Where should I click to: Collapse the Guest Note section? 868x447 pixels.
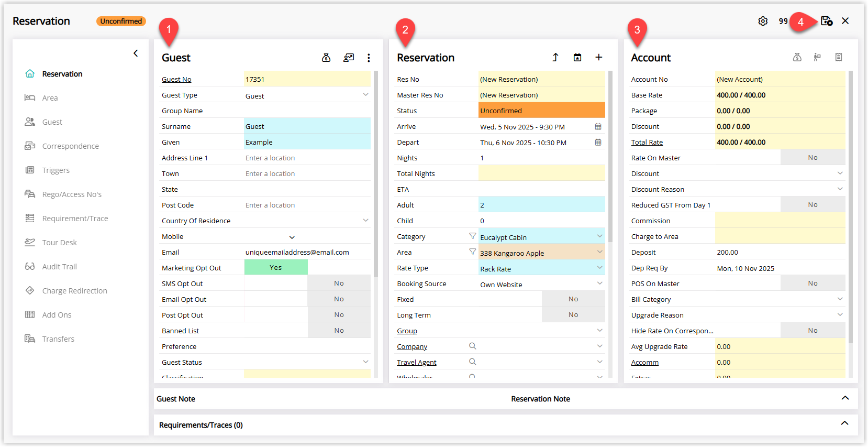point(845,398)
